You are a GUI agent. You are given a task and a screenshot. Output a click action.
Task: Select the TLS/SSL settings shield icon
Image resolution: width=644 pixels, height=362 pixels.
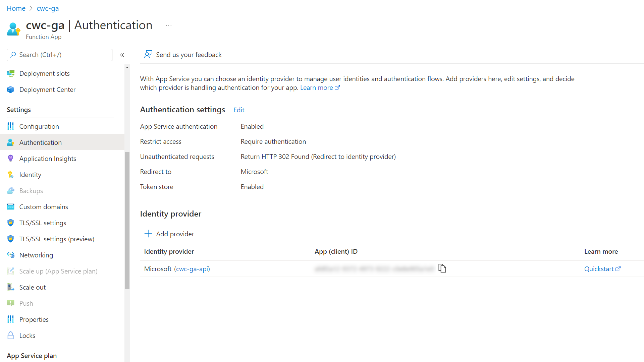10,223
